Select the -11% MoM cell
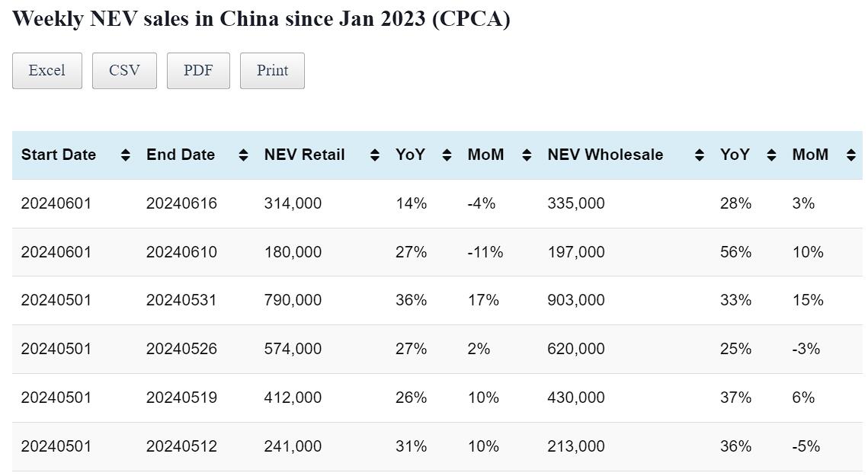Screen dimensions: 868x476 (485, 252)
